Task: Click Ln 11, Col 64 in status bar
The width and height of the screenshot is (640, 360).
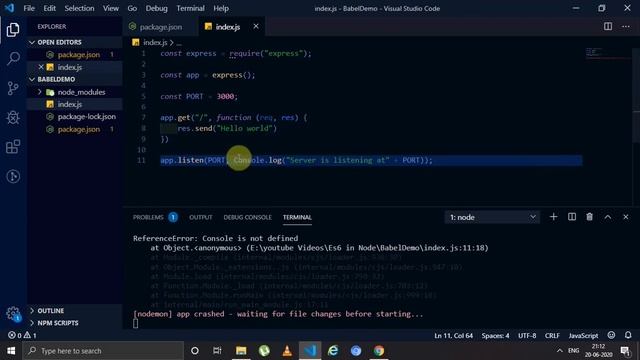Action: click(453, 336)
